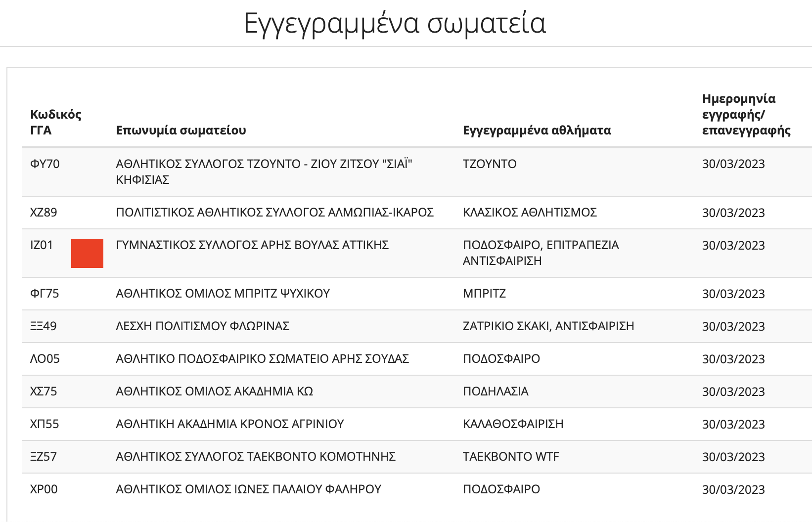Click the "Εγγεγραμμένα σωματεία" page title

395,23
